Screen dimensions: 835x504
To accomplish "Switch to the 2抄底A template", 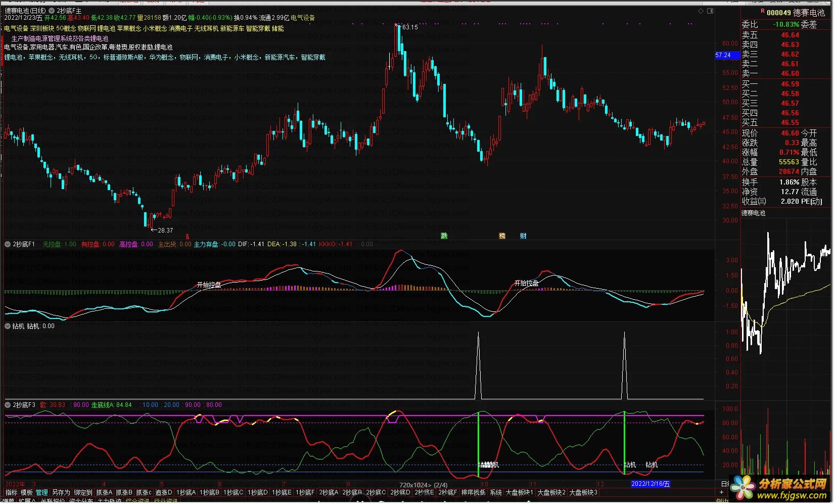I will coord(329,493).
